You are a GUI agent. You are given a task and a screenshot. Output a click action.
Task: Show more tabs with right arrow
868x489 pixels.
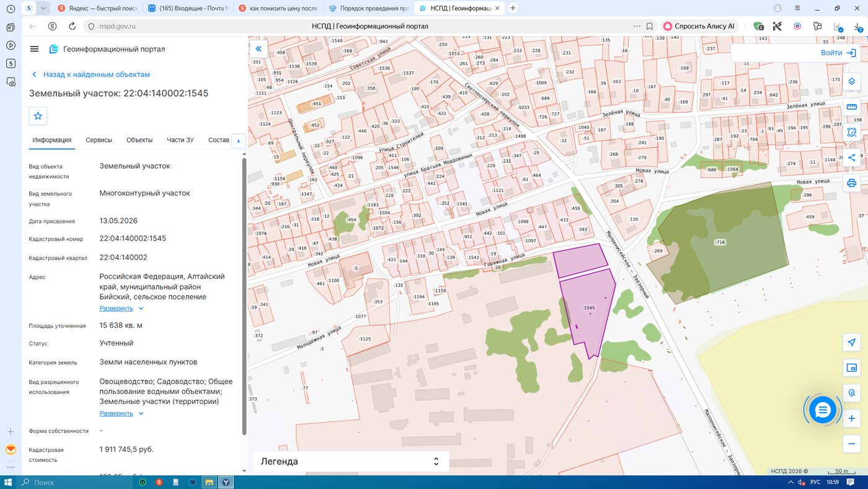239,141
